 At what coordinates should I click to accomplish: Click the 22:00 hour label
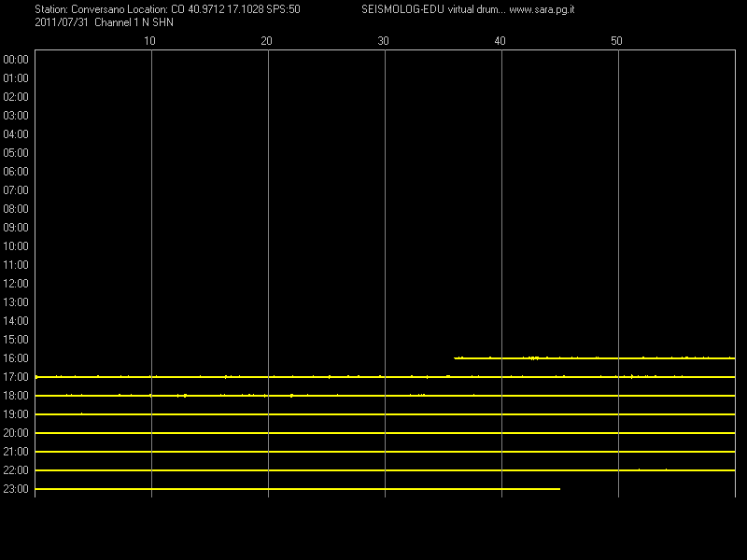[x=16, y=470]
